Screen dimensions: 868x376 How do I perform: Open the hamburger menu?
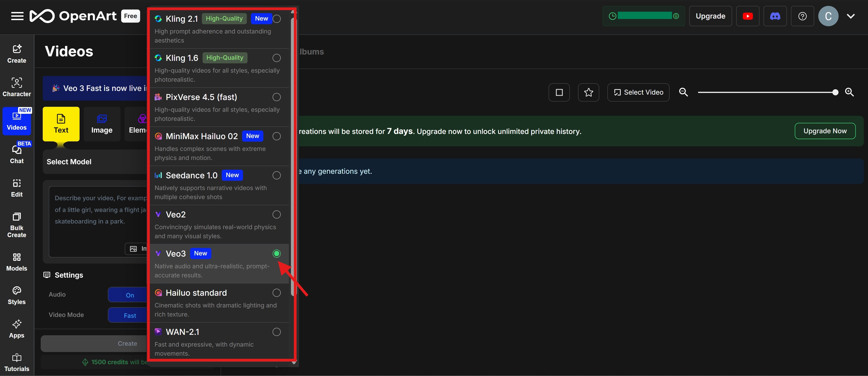coord(17,16)
